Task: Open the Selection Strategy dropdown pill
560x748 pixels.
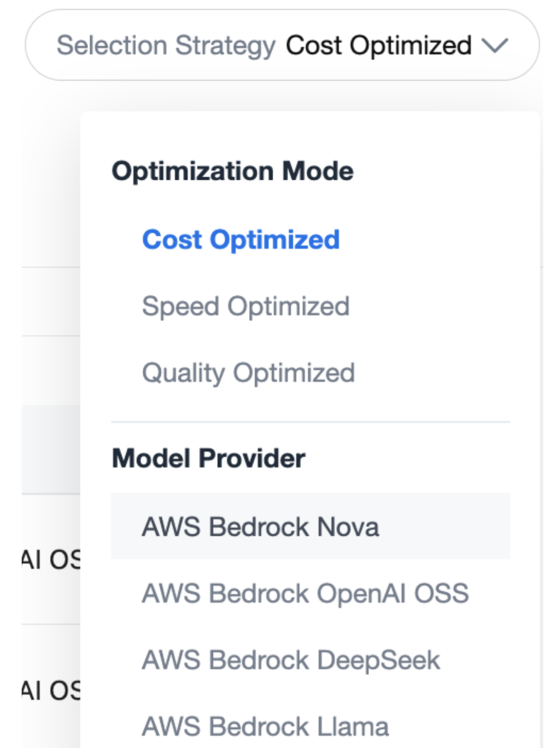Action: pos(282,46)
